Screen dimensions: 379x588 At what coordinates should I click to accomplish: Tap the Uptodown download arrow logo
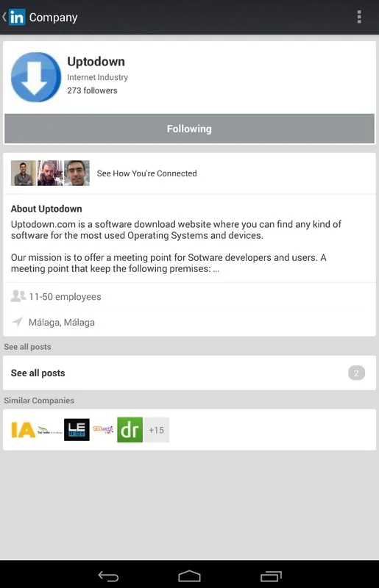click(35, 77)
